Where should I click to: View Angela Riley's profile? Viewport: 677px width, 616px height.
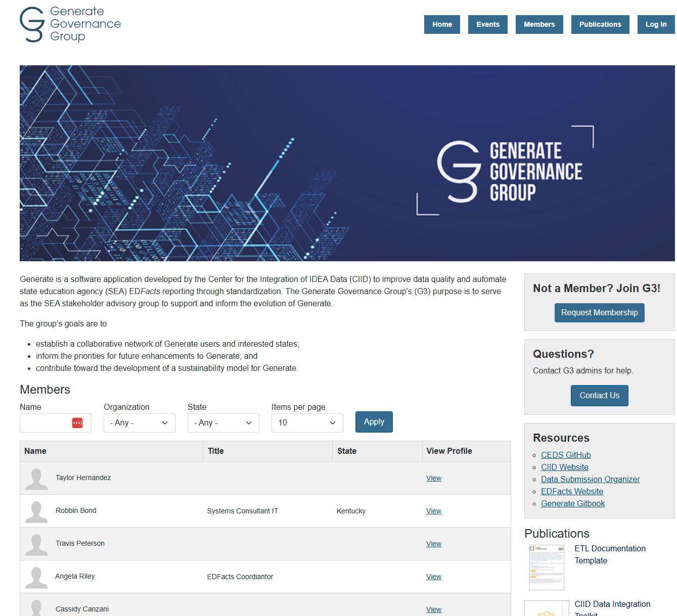click(434, 577)
